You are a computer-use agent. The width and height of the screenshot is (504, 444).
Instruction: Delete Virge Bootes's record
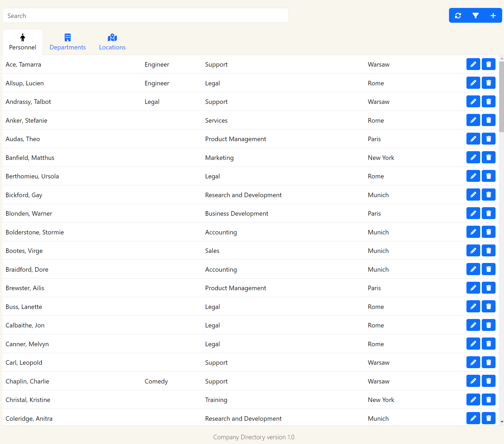(488, 250)
